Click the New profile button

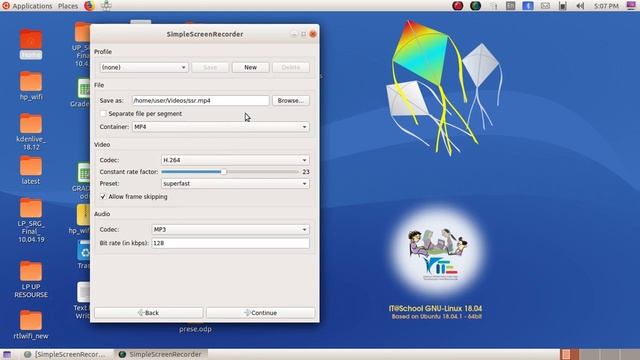click(x=251, y=67)
